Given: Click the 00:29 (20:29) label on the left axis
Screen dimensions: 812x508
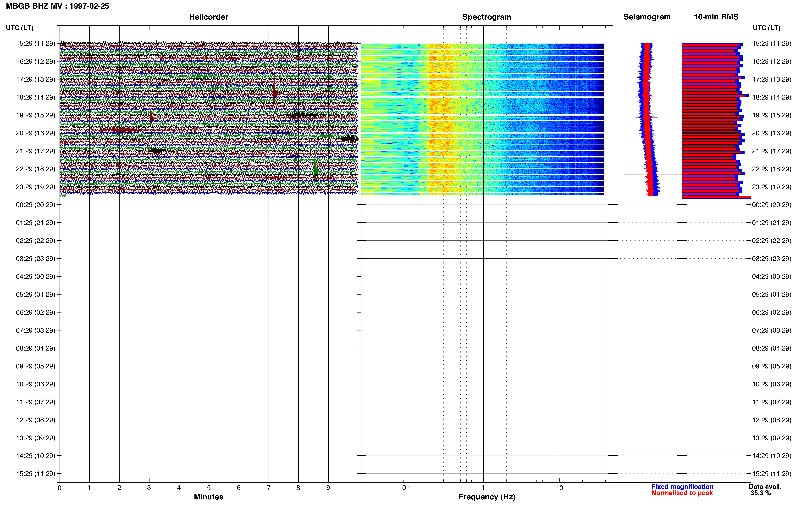Looking at the screenshot, I should click(35, 205).
